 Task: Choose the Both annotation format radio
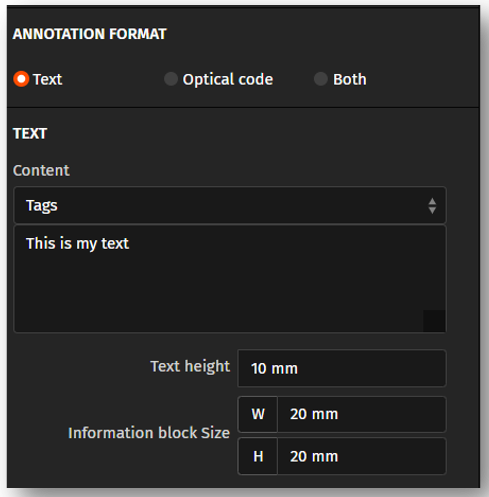[321, 79]
